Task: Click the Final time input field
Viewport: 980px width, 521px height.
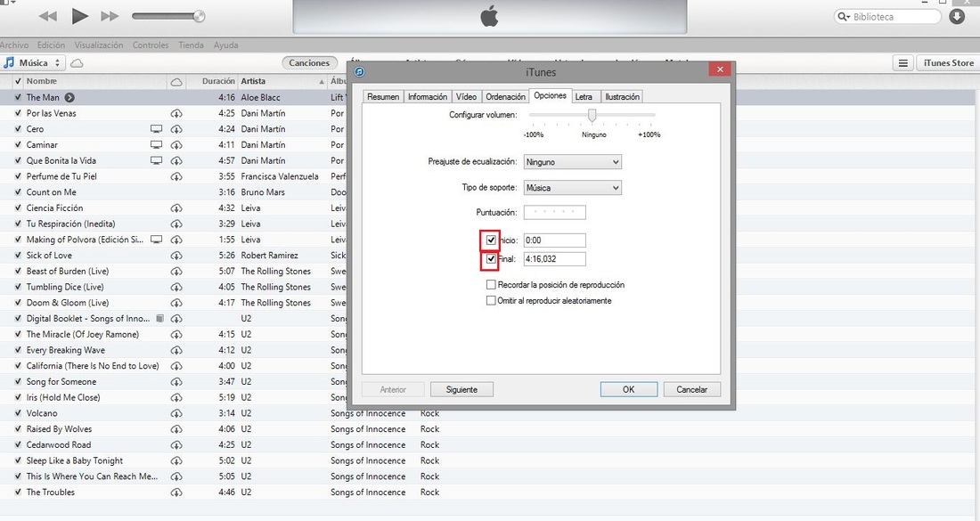Action: 554,258
